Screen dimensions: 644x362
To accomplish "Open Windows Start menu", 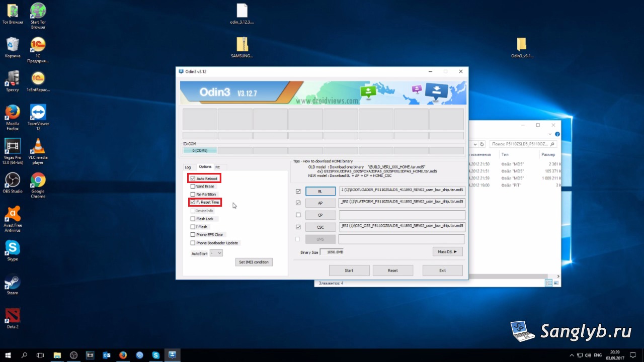I will [8, 355].
